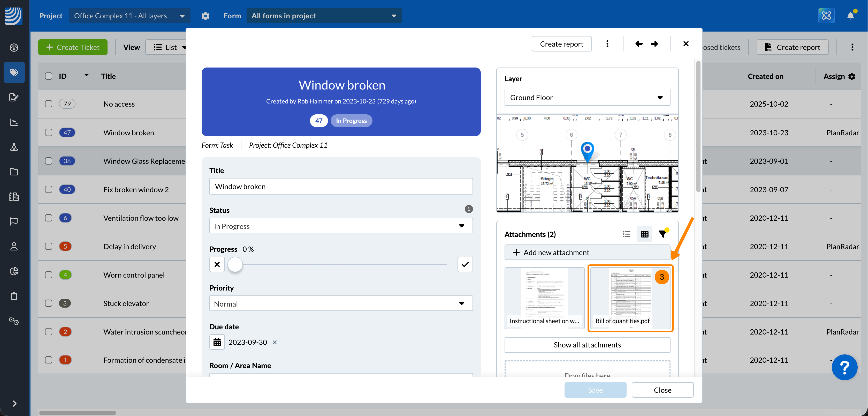Open the attachments filter funnel icon
This screenshot has width=868, height=416.
[x=663, y=234]
